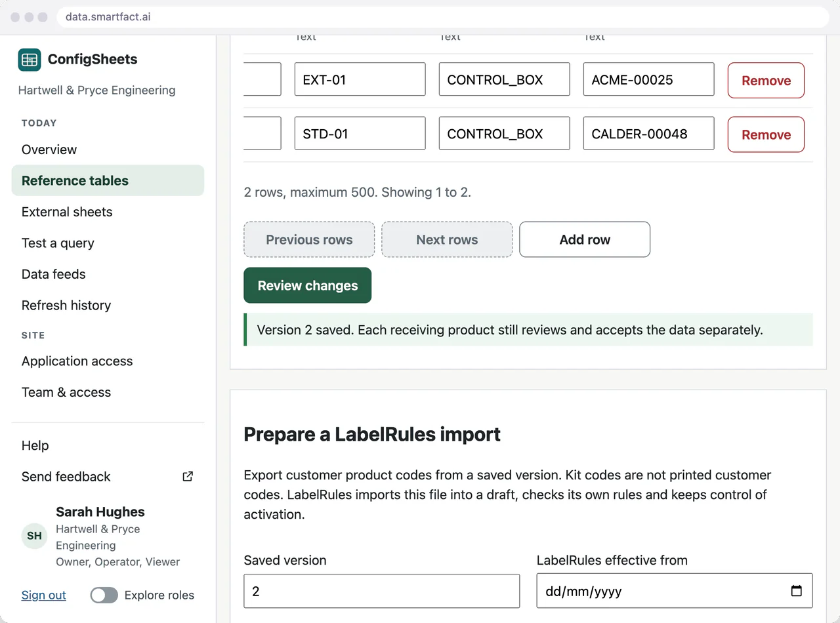Select Reference tables in the sidebar
The image size is (840, 623).
108,180
